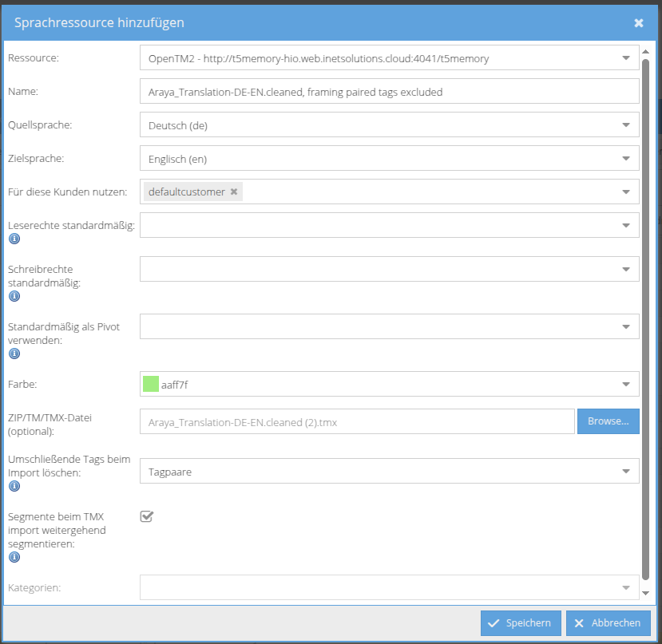This screenshot has width=662, height=644.
Task: Click the green aaff7f color swatch
Action: [150, 385]
